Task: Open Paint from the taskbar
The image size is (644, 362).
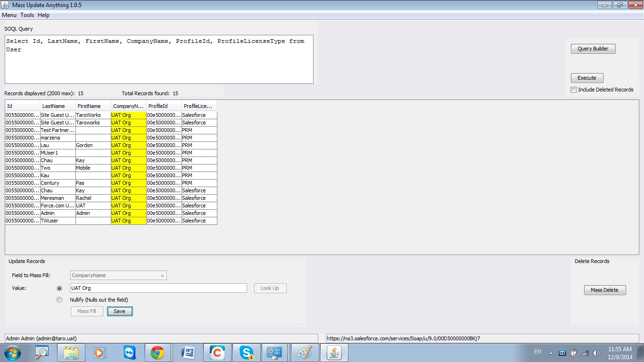Action: 305,353
